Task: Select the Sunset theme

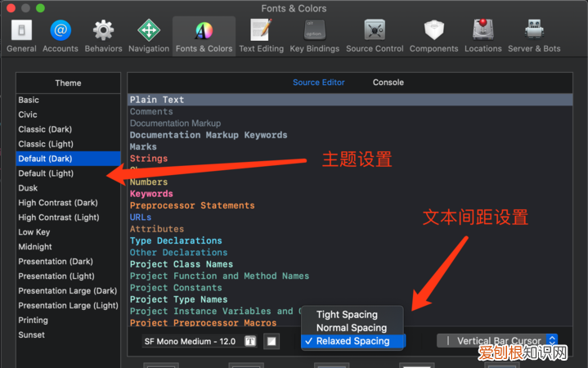Action: 68,335
